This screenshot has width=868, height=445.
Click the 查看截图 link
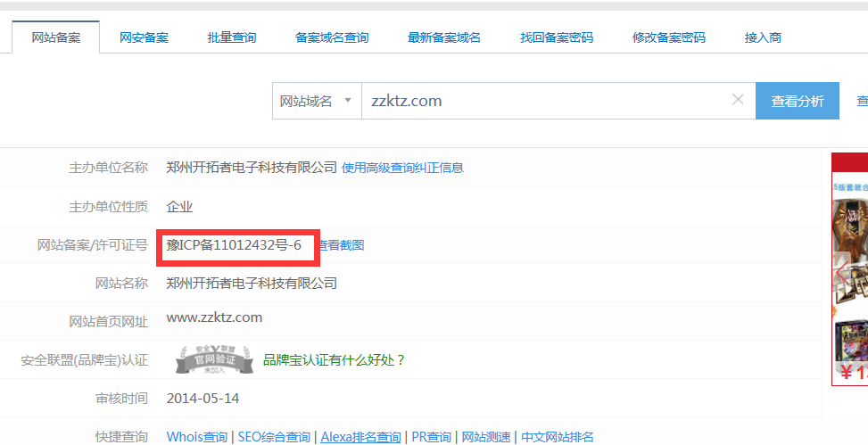(x=342, y=245)
